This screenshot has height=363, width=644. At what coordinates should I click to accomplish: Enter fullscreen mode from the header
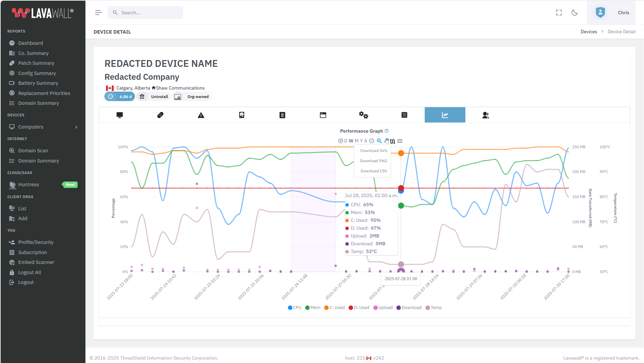click(x=559, y=13)
